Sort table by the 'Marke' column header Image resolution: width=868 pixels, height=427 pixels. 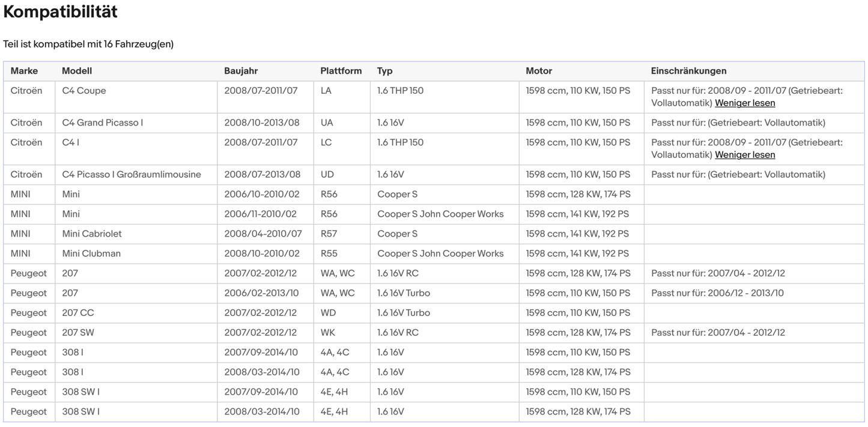coord(24,70)
